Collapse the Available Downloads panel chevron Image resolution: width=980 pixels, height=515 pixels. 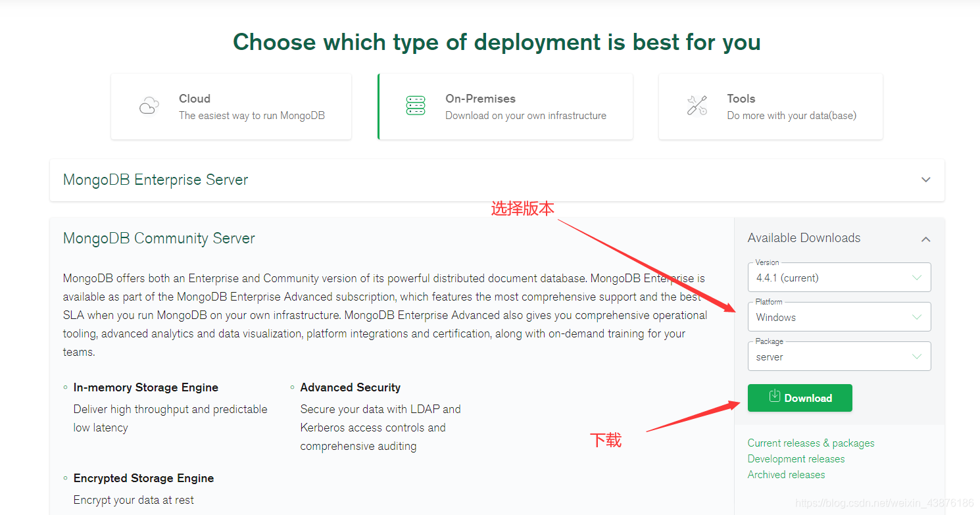click(926, 239)
